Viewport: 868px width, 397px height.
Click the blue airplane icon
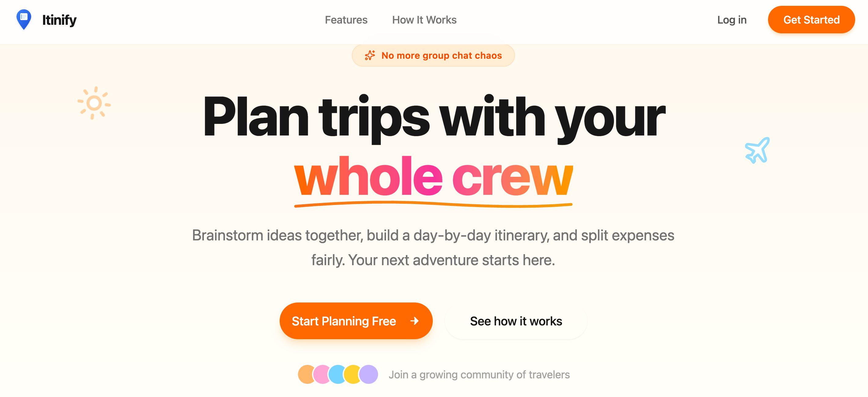point(757,150)
